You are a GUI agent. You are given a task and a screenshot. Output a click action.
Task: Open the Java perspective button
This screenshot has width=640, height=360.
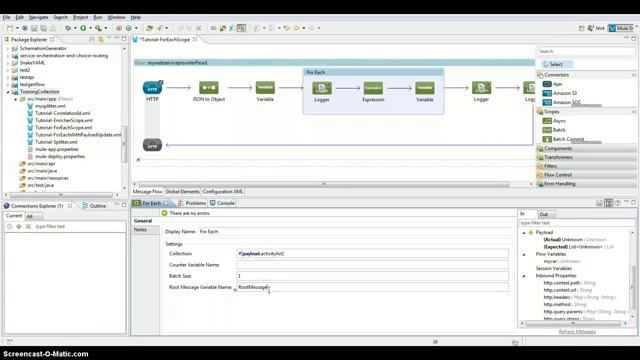[596, 28]
